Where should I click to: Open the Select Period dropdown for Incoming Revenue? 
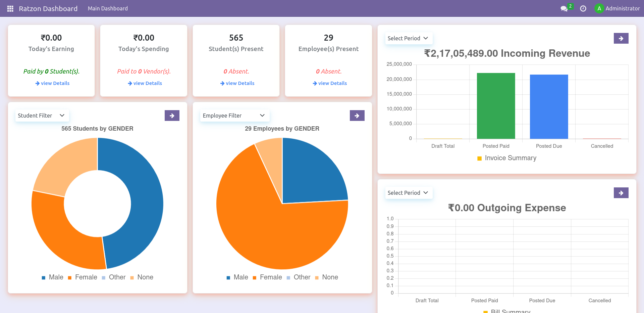(x=409, y=38)
